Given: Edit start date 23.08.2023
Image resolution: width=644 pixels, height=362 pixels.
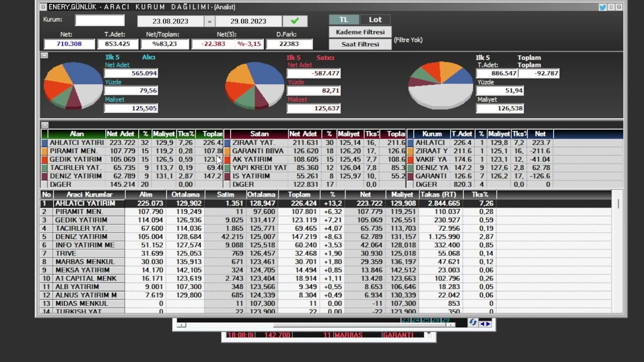Looking at the screenshot, I should pos(171,21).
